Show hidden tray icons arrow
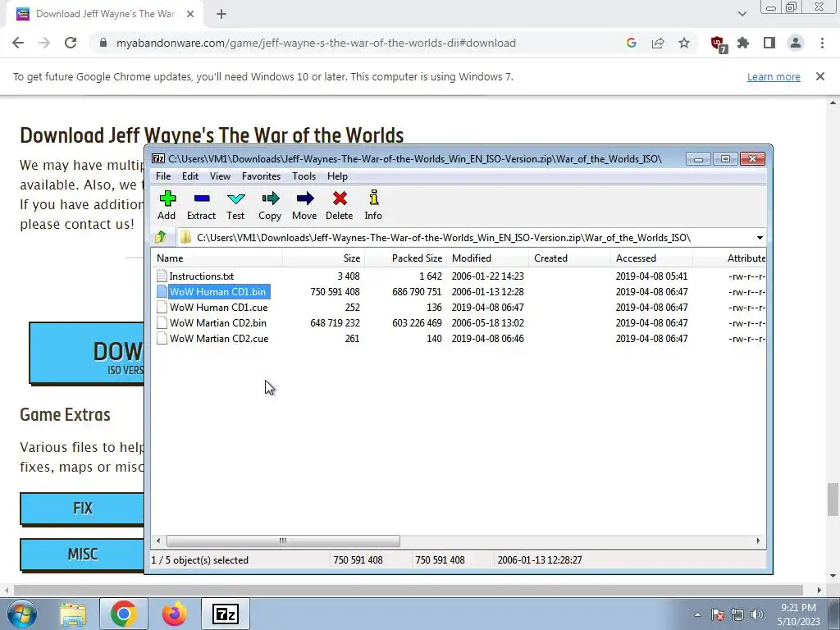Viewport: 840px width, 630px height. click(697, 614)
